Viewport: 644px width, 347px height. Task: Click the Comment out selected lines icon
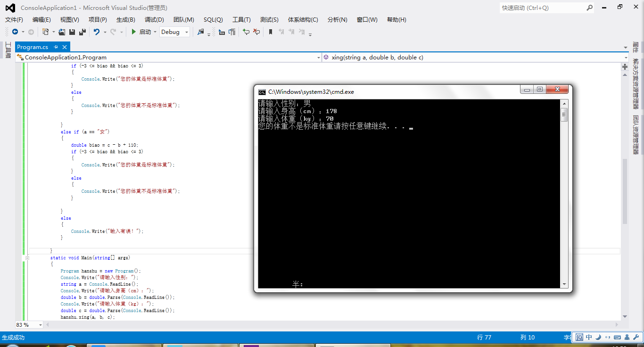(246, 32)
